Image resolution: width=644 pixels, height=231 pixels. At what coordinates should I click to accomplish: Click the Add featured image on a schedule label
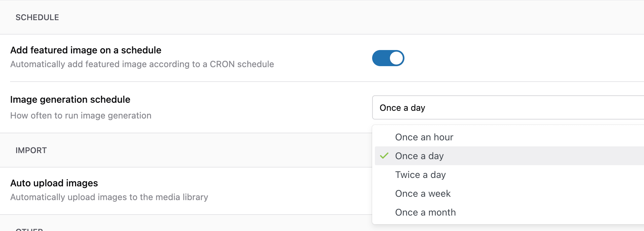click(x=86, y=50)
